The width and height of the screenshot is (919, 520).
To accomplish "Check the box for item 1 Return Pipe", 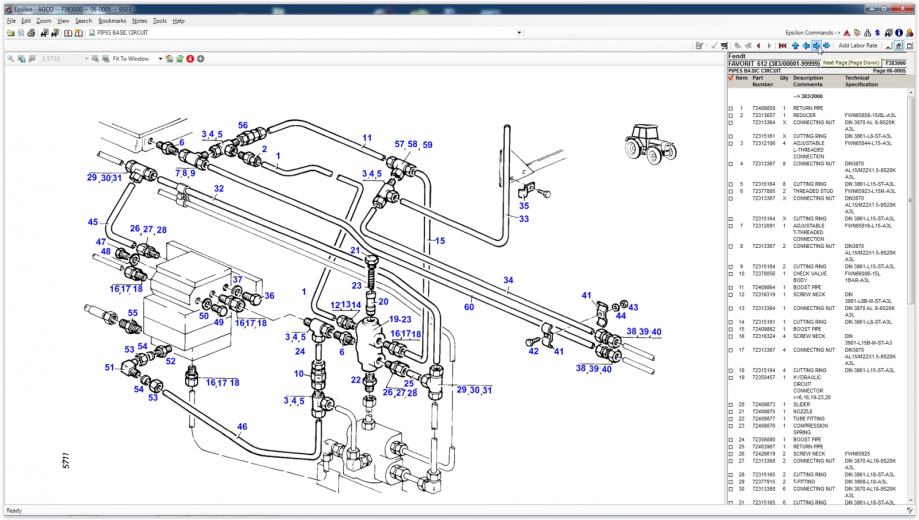I will [731, 107].
